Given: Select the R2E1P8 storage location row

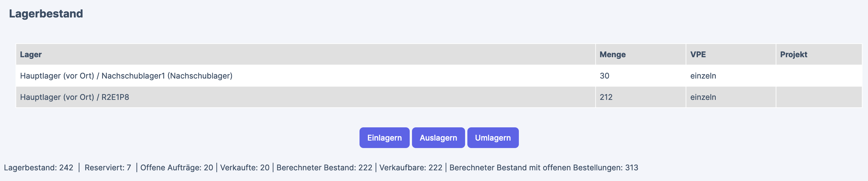Looking at the screenshot, I should pos(74,97).
